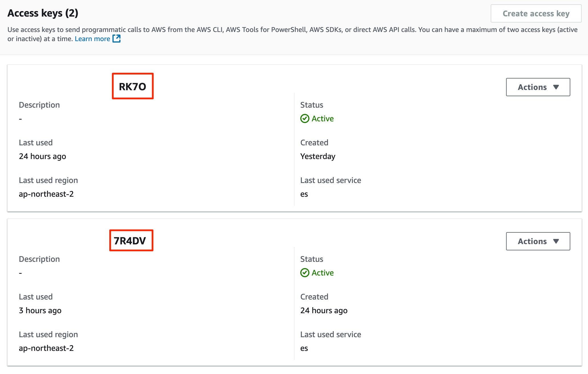The height and width of the screenshot is (374, 588).
Task: Open Actions dropdown for access key 7R4DV
Action: point(538,241)
